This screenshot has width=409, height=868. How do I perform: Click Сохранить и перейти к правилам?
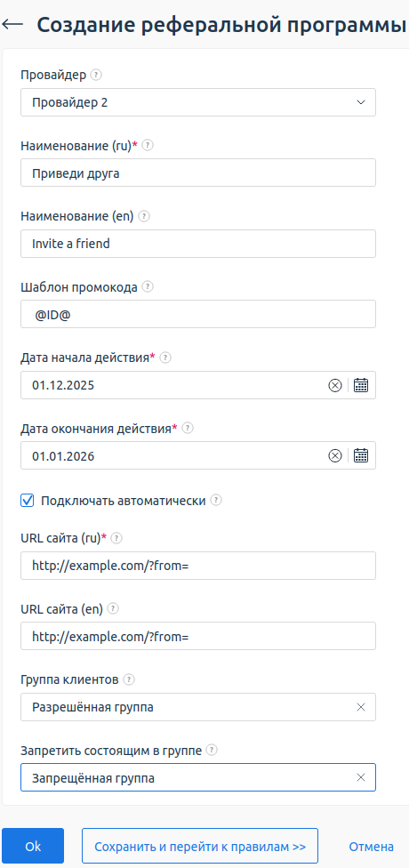(x=200, y=846)
